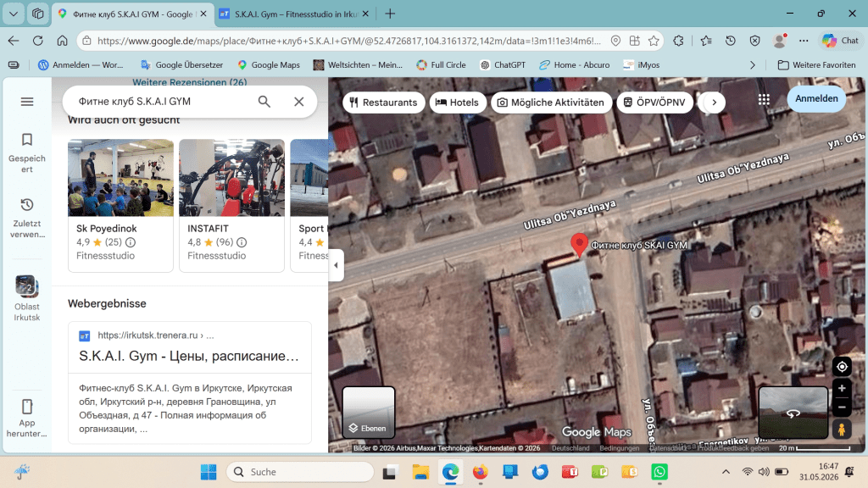Open the Google apps grid
Image resolution: width=868 pixels, height=488 pixels.
(764, 100)
